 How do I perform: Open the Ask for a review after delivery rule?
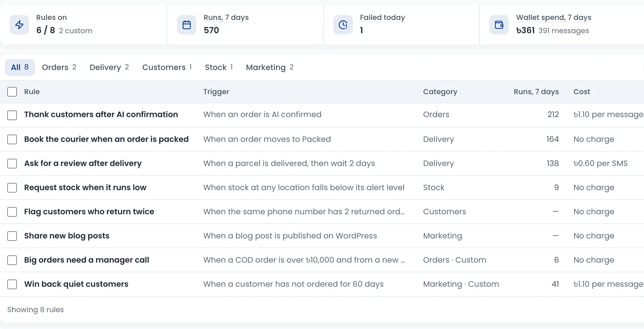(83, 163)
